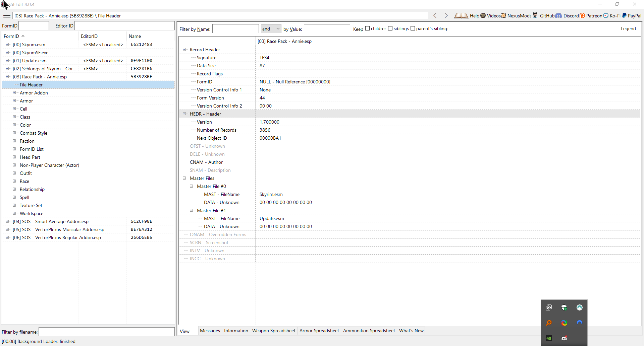
Task: Focus the by Value filter field
Action: (x=327, y=29)
